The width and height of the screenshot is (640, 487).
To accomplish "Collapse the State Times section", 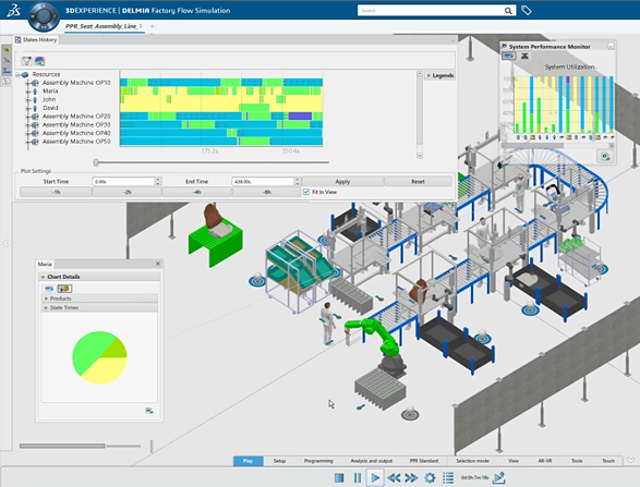I will click(x=45, y=308).
